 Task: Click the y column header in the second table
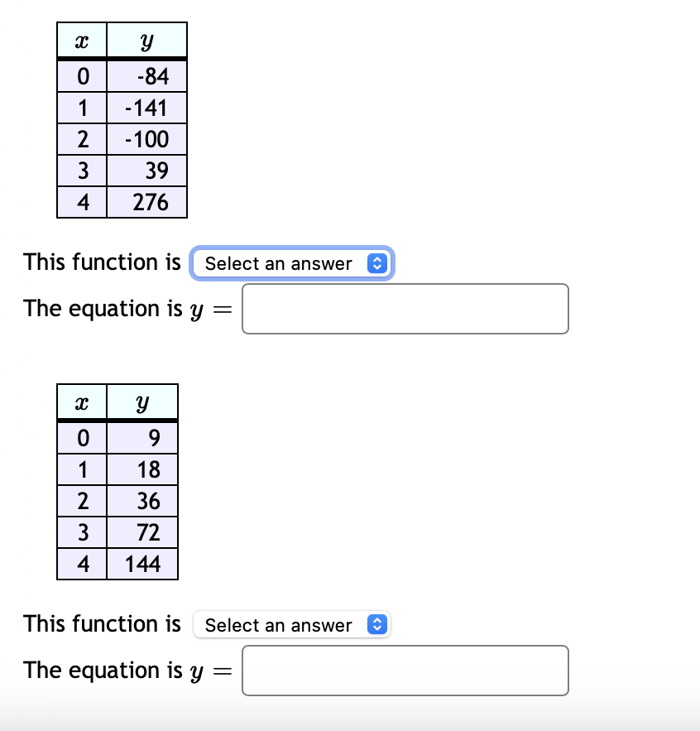click(142, 402)
